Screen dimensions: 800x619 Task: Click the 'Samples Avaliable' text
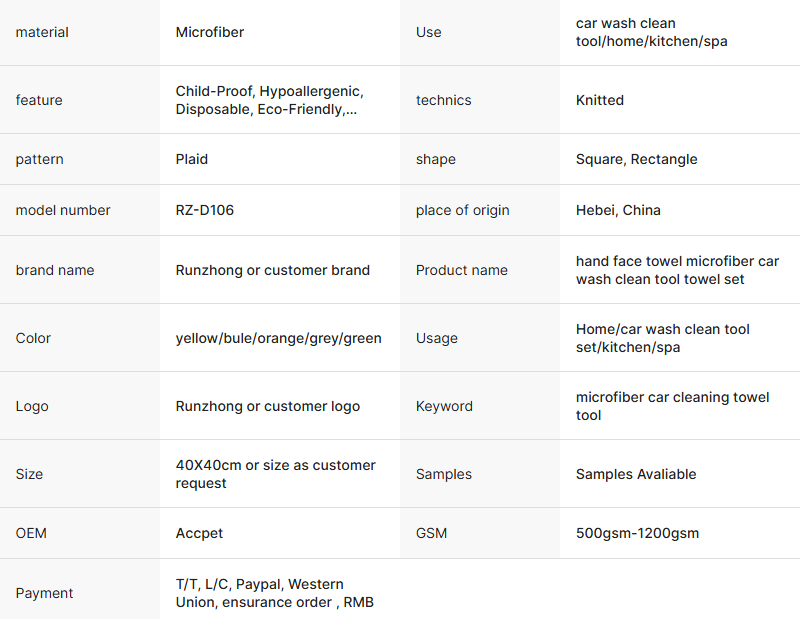(636, 474)
